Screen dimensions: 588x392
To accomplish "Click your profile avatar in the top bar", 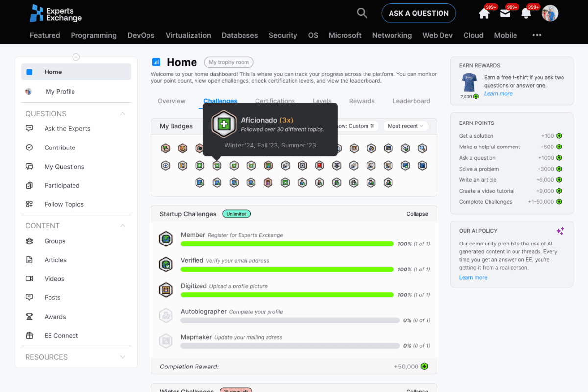I will (x=550, y=13).
